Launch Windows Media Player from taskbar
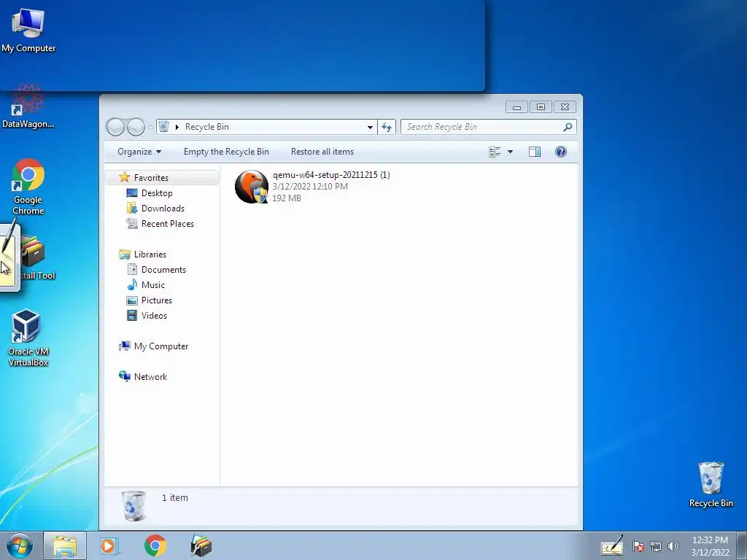 pos(109,545)
